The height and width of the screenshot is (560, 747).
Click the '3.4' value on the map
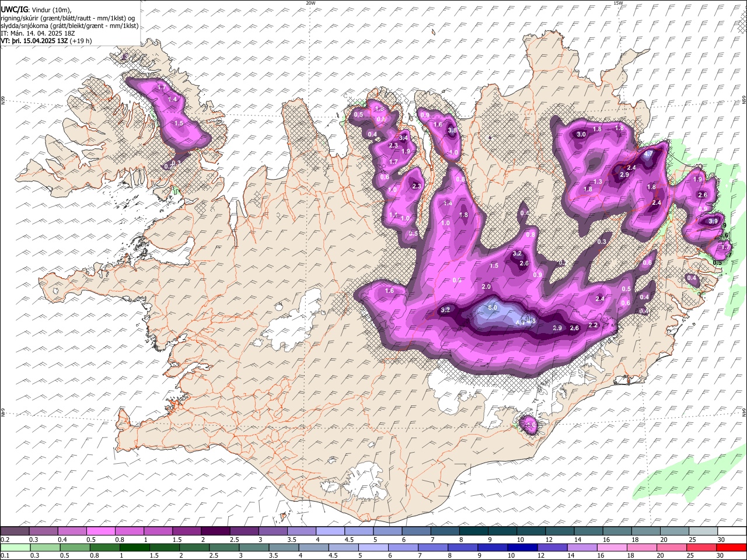(403, 138)
